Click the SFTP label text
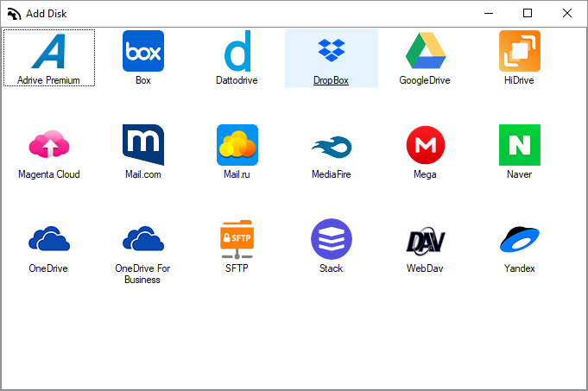 click(x=237, y=268)
